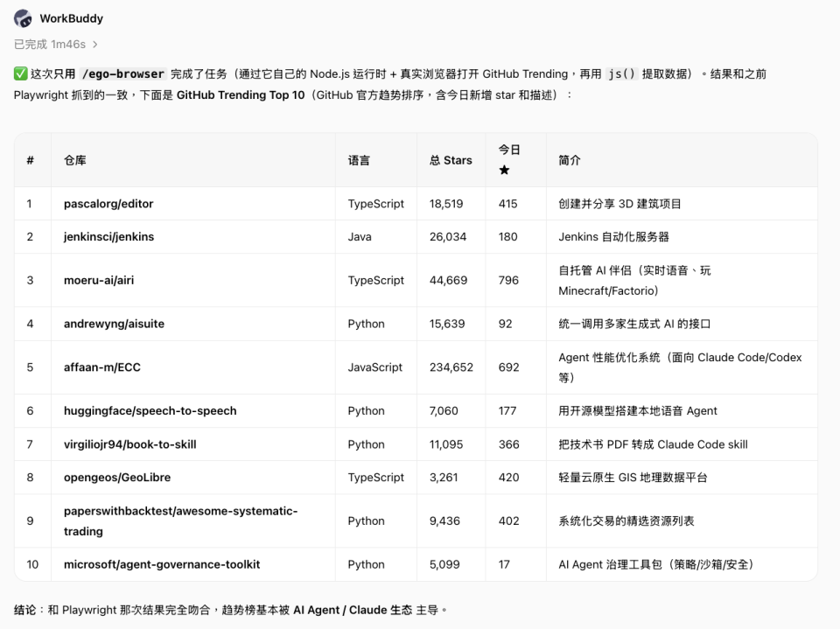
Task: Click today's stars value 180
Action: point(507,237)
